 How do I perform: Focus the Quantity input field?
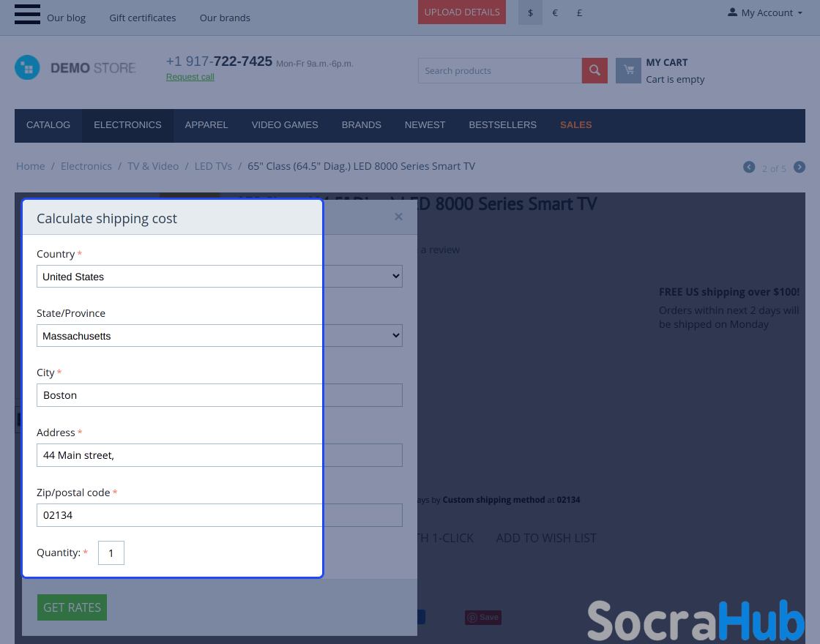point(111,553)
